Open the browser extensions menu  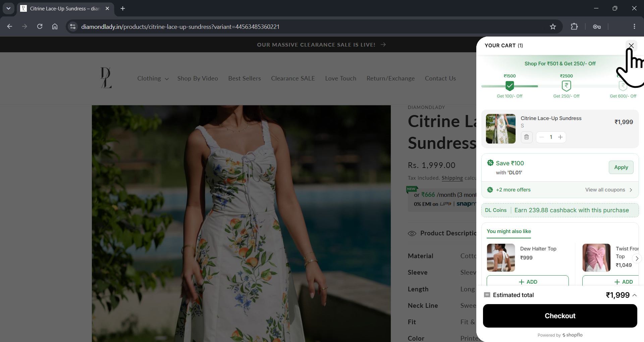pyautogui.click(x=574, y=26)
